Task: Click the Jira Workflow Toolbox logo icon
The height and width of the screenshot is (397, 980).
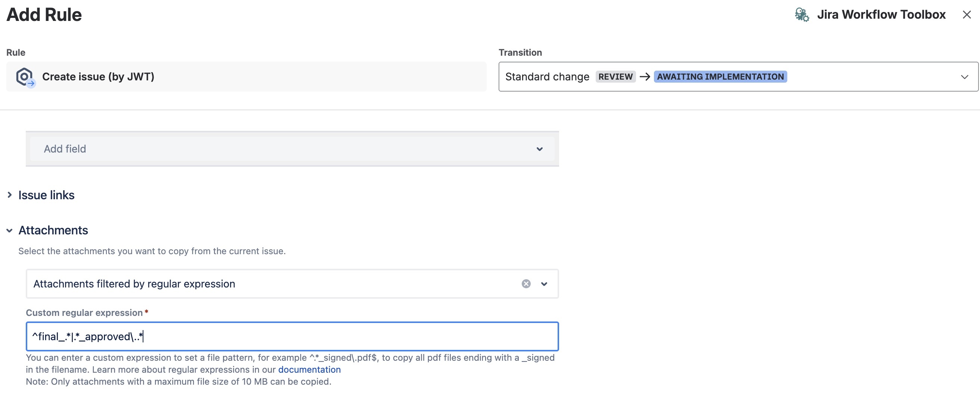Action: pyautogui.click(x=801, y=15)
